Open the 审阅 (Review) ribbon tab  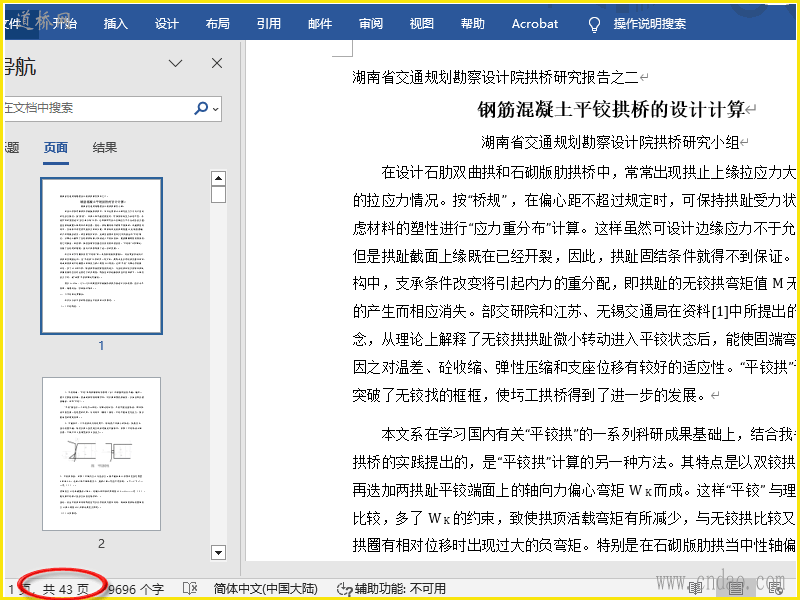tap(371, 23)
